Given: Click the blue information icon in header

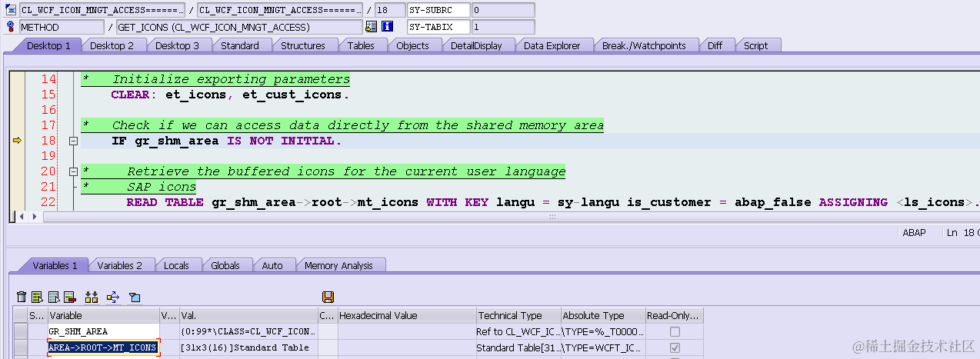Looking at the screenshot, I should 388,27.
